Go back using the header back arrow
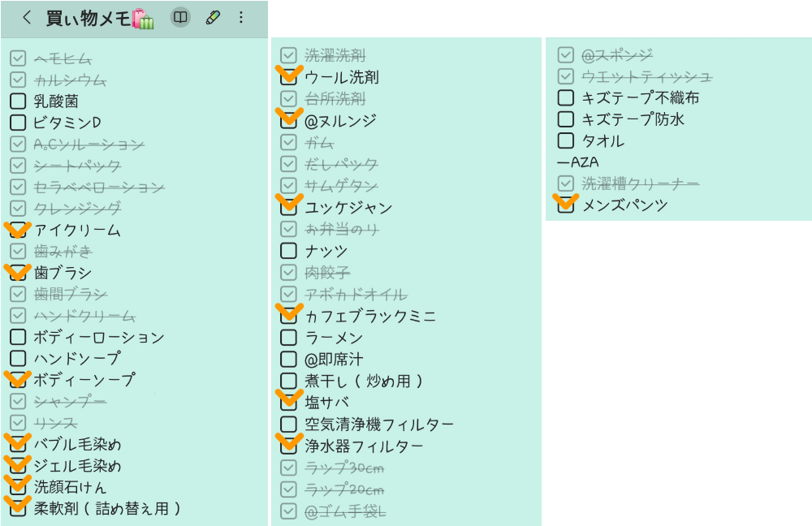The width and height of the screenshot is (812, 526). coord(27,18)
